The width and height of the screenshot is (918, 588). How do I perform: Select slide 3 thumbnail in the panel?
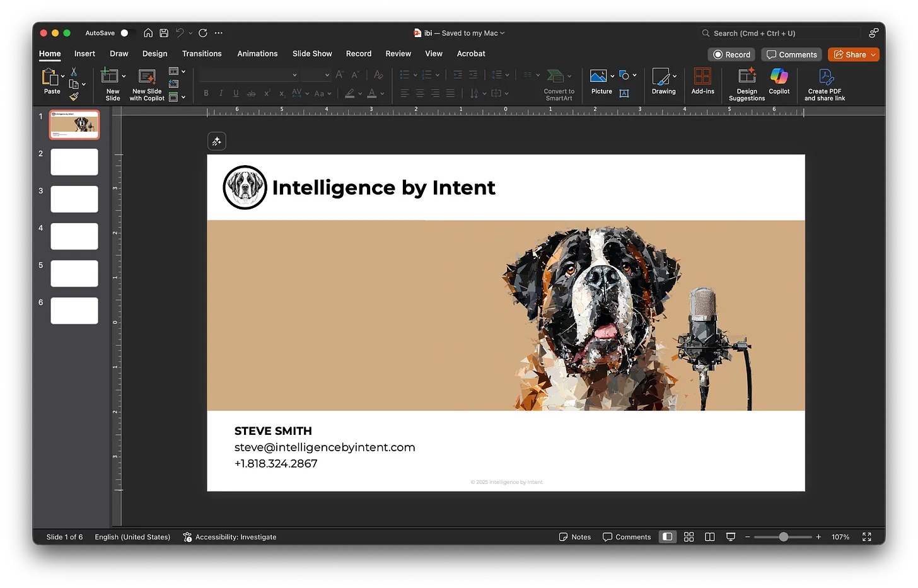[74, 199]
